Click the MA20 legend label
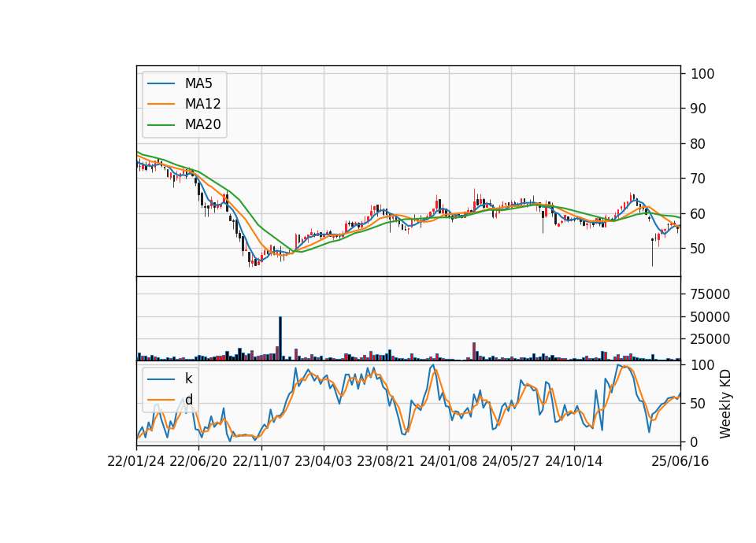756x543 pixels. pyautogui.click(x=202, y=125)
